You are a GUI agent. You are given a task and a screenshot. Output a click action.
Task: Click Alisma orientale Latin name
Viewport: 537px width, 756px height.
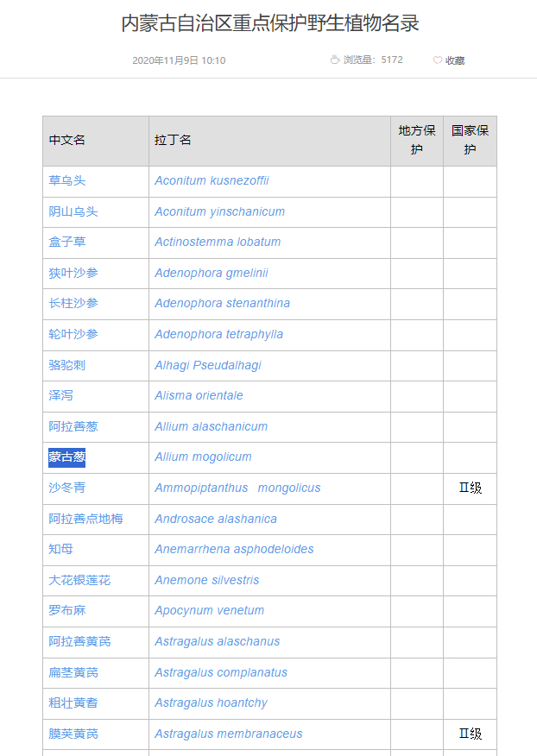(x=199, y=395)
